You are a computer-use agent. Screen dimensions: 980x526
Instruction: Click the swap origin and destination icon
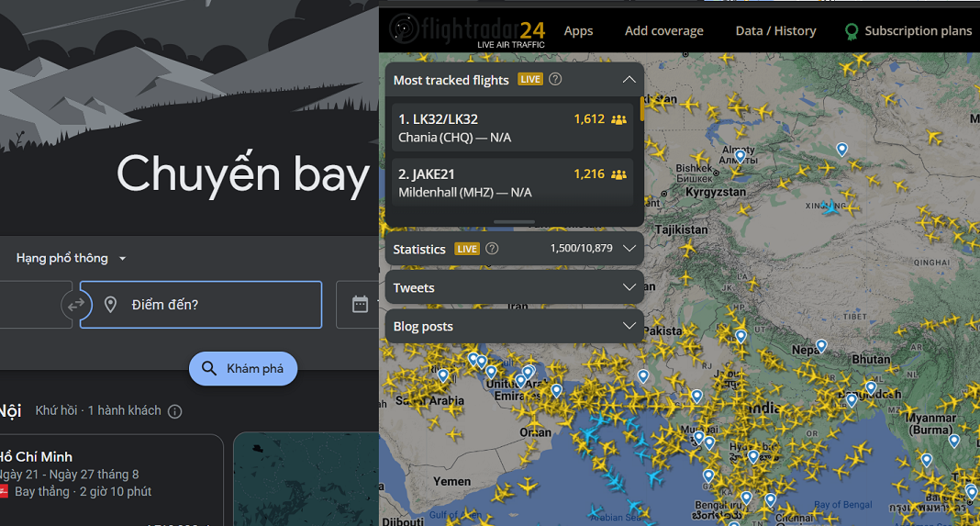point(76,305)
